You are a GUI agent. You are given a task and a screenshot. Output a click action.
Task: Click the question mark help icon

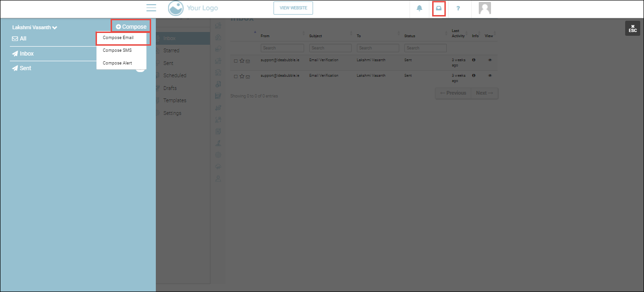(458, 8)
